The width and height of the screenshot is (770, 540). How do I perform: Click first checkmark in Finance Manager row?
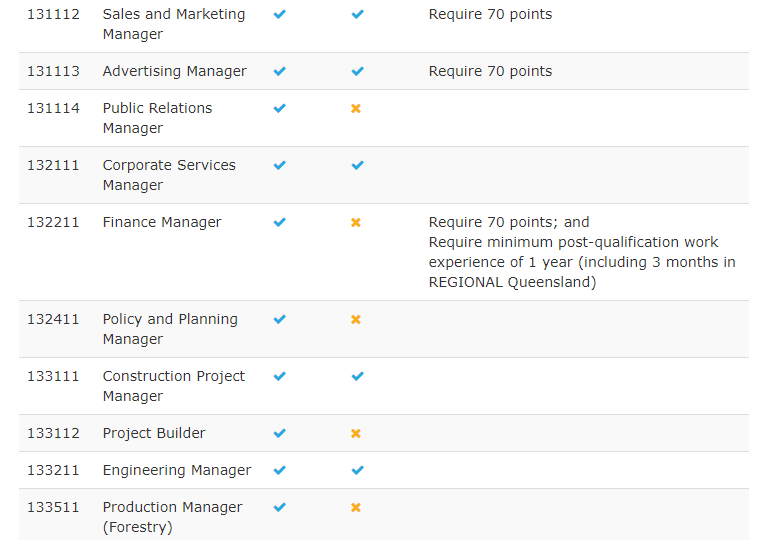click(280, 222)
